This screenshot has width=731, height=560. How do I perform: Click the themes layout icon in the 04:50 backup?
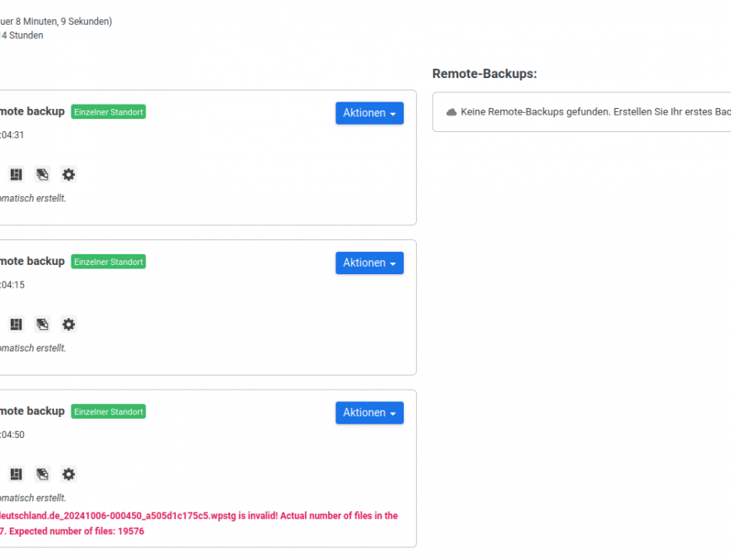click(x=16, y=474)
